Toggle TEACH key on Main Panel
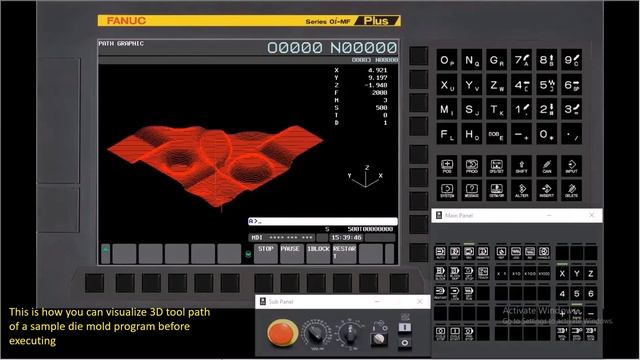This screenshot has height=360, width=640. [x=483, y=273]
